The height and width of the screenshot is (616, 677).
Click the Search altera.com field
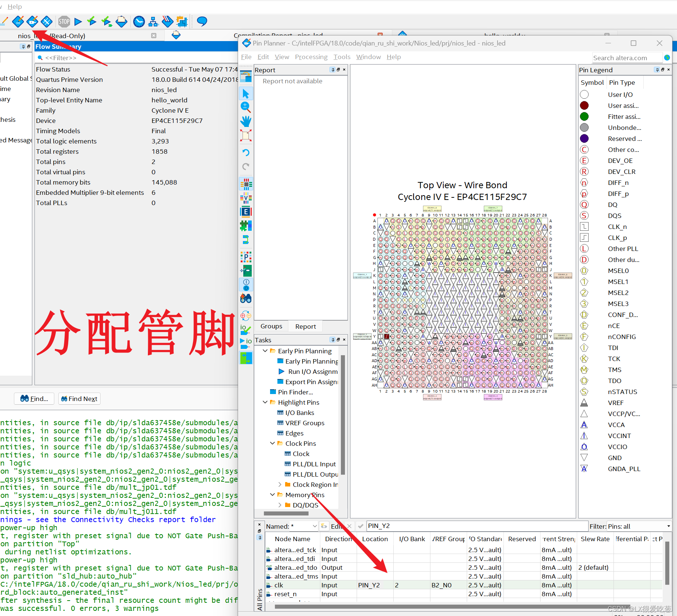(627, 58)
